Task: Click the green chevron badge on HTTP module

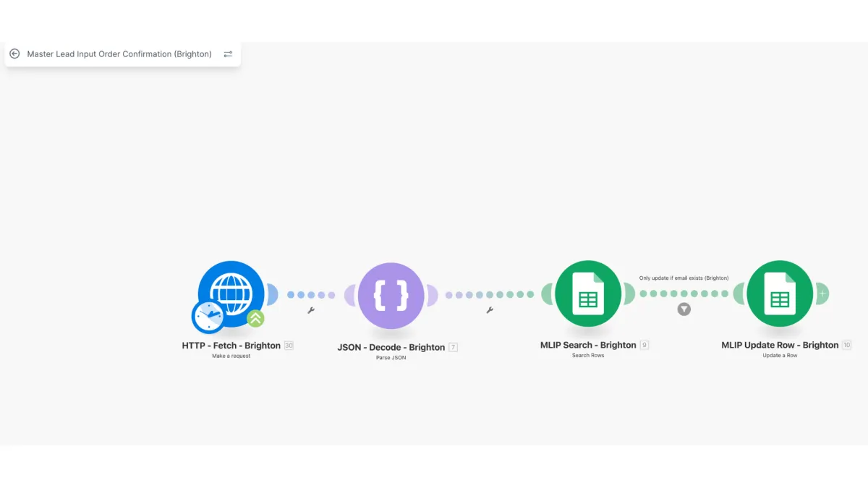Action: coord(255,318)
